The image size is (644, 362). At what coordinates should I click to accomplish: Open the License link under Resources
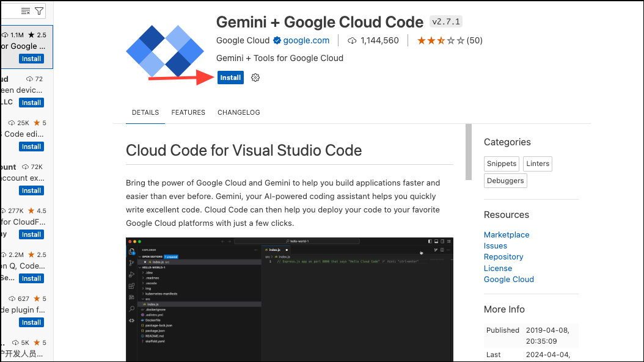pos(497,268)
